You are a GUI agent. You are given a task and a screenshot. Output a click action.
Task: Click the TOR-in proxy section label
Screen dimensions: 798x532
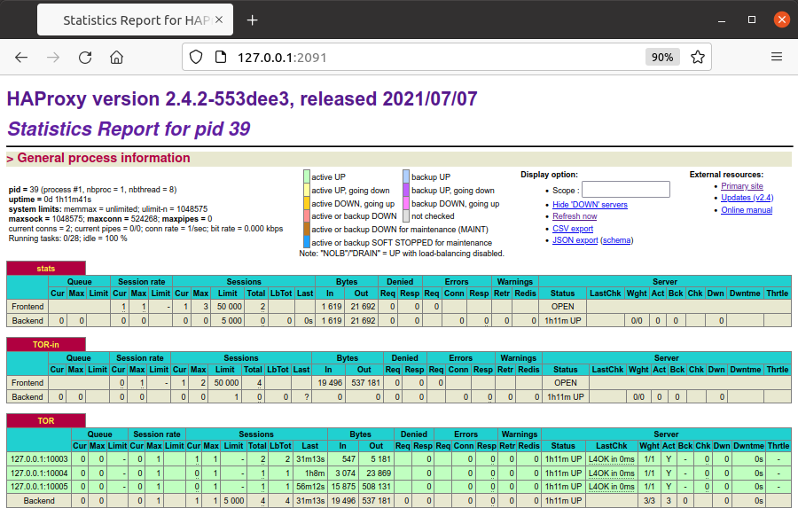[x=46, y=344]
